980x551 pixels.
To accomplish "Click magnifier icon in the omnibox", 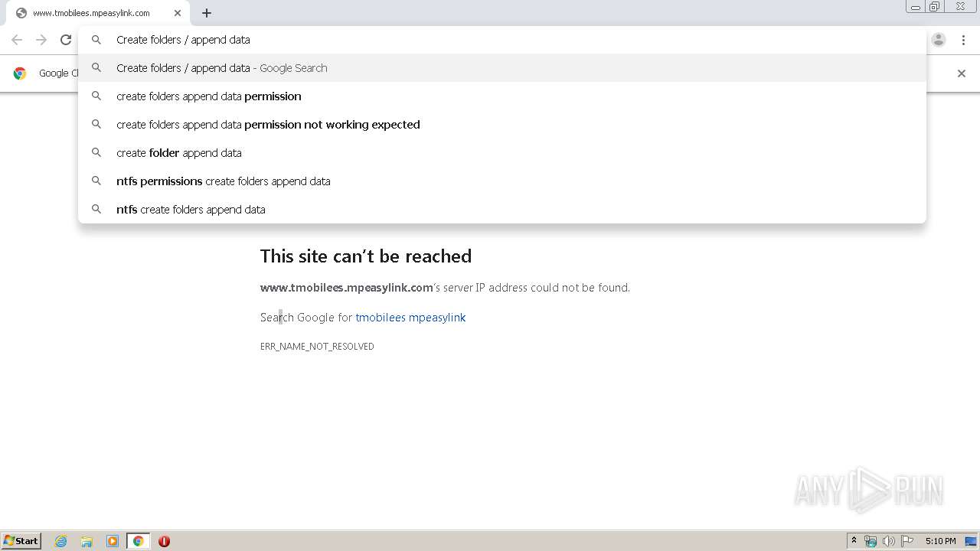I will [96, 40].
